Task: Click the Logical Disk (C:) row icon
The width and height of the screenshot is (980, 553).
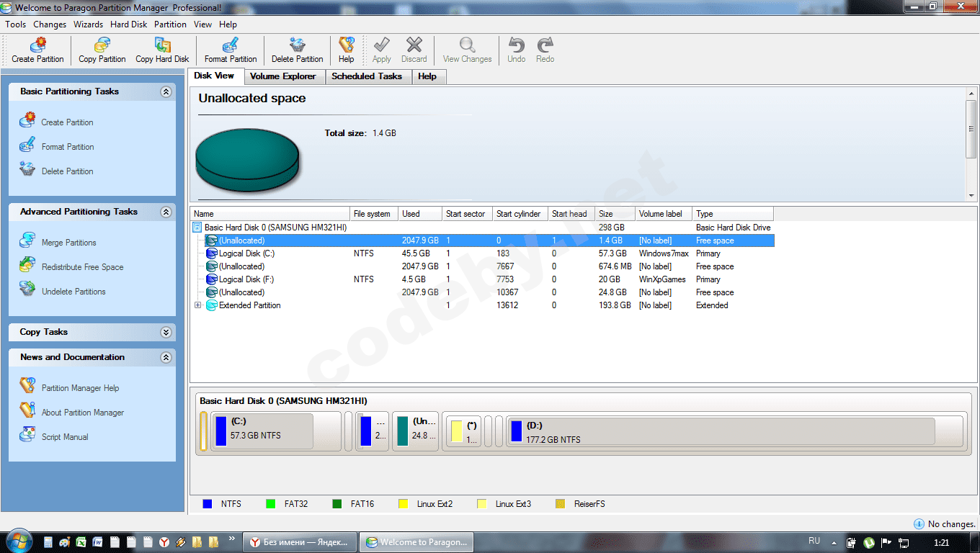Action: click(212, 253)
